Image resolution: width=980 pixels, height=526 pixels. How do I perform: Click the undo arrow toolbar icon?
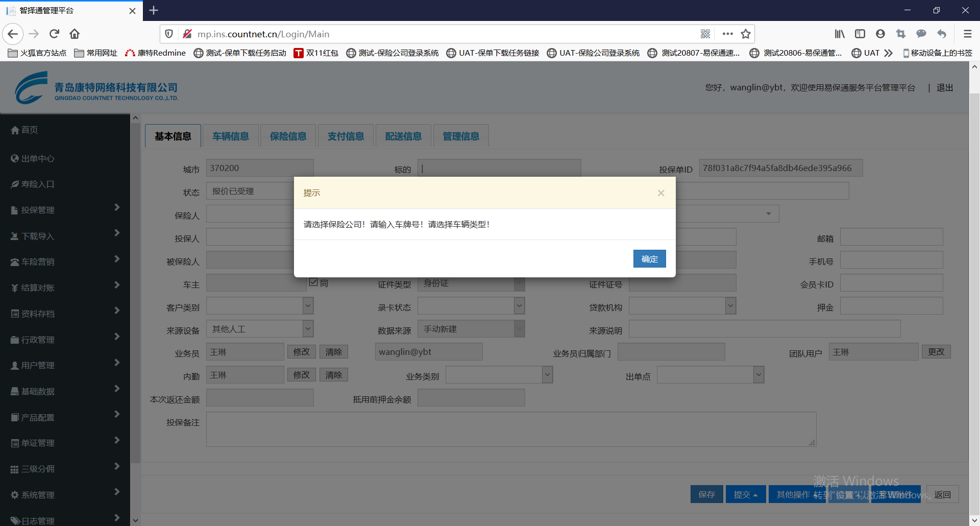[942, 34]
